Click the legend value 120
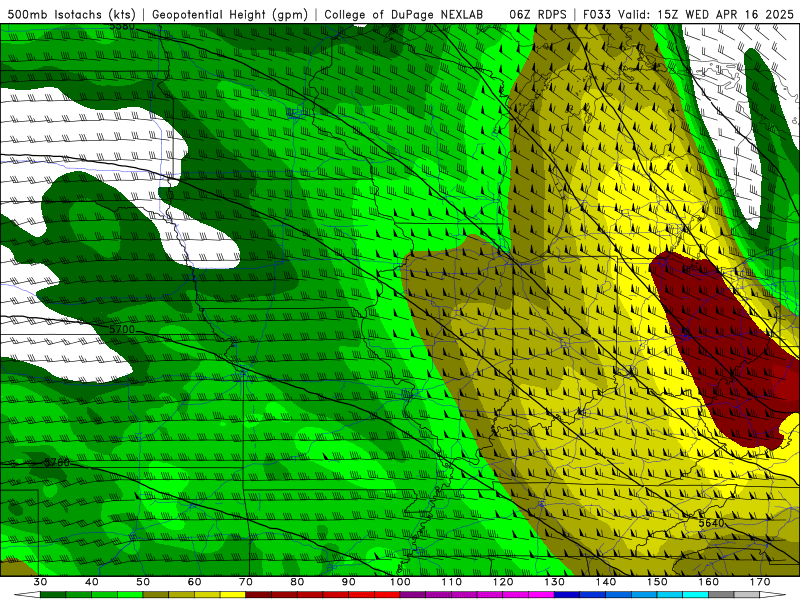Viewport: 800px width, 600px height. point(503,582)
